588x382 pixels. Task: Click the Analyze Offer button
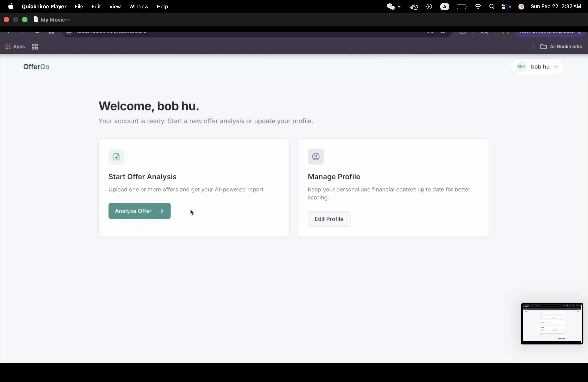point(139,211)
